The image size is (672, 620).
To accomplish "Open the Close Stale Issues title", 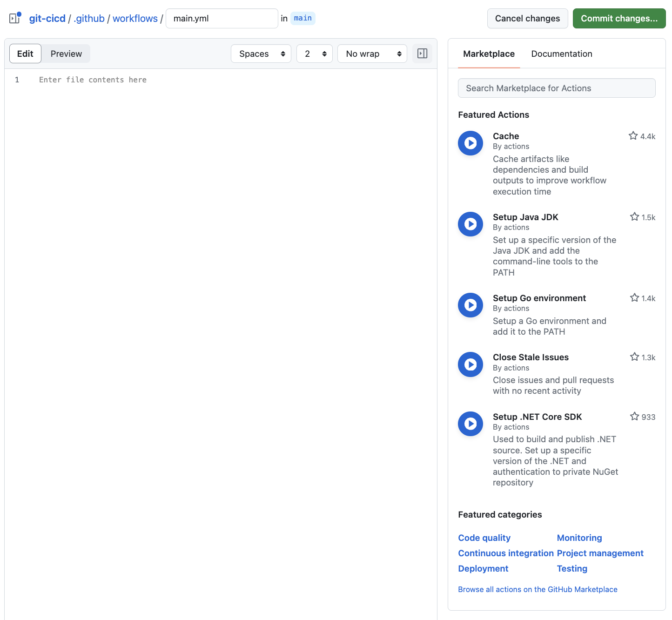I will click(x=531, y=357).
